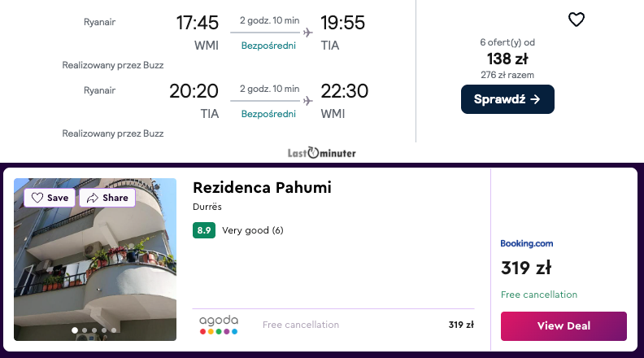644x358 pixels.
Task: Click the 138 zł flight price
Action: point(507,59)
